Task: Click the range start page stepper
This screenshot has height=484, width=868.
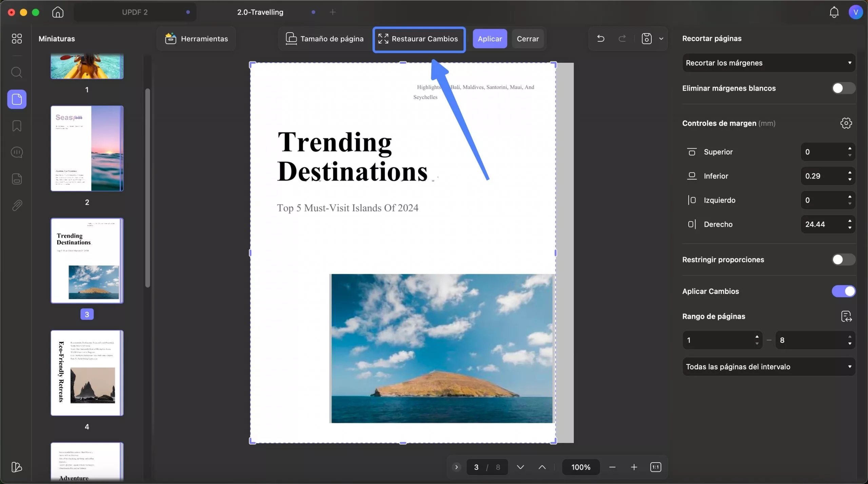Action: tap(757, 340)
